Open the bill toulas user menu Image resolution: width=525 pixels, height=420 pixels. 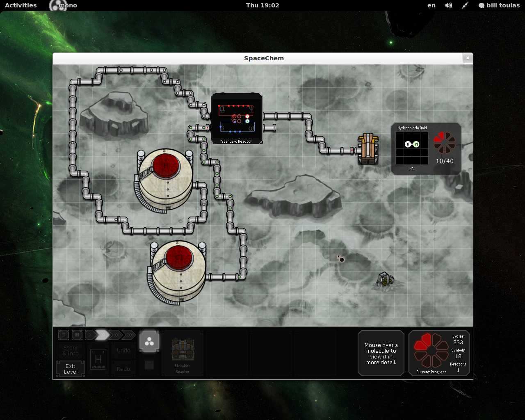[499, 5]
